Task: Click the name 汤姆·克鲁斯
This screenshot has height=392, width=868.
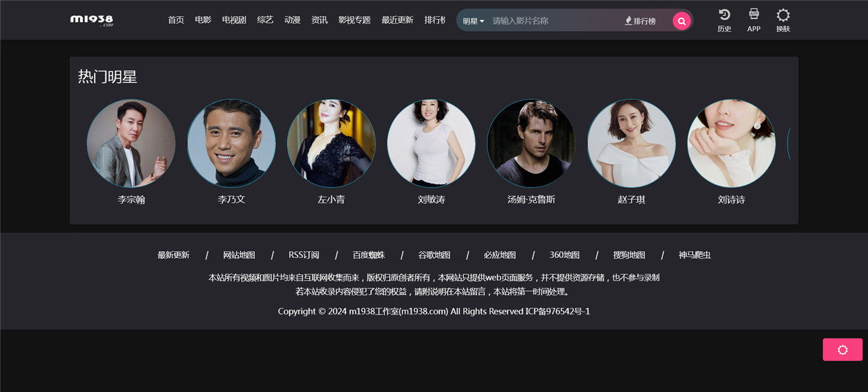Action: click(531, 200)
